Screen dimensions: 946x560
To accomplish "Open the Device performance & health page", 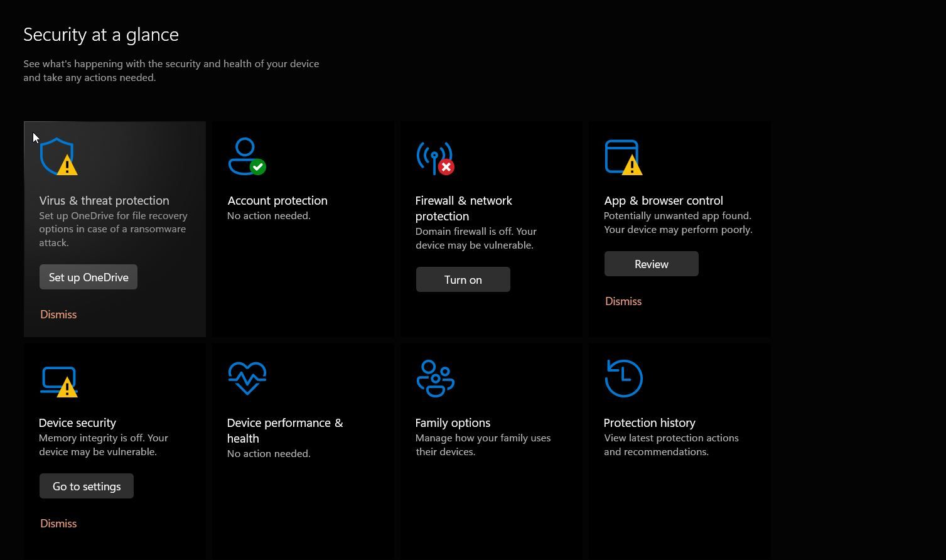I will coord(284,430).
